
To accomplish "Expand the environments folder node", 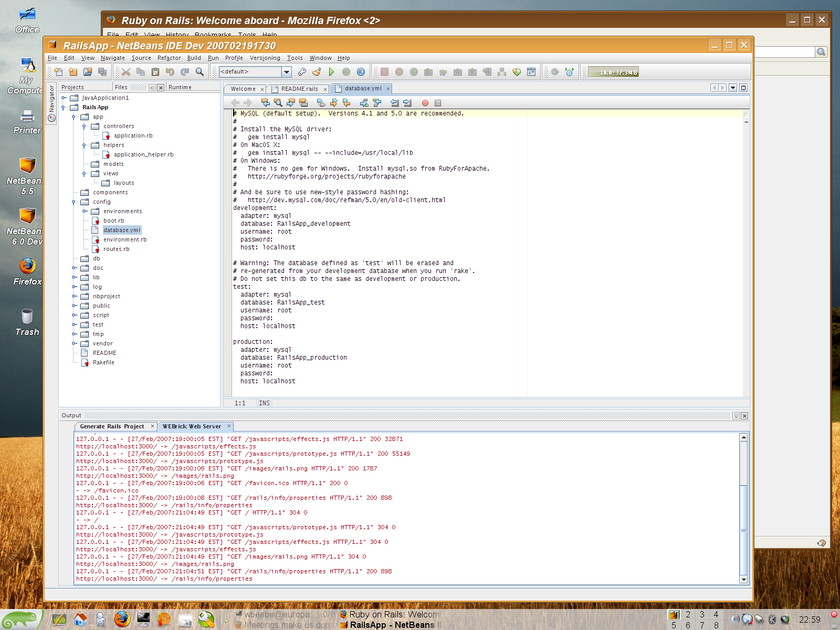I will 85,211.
